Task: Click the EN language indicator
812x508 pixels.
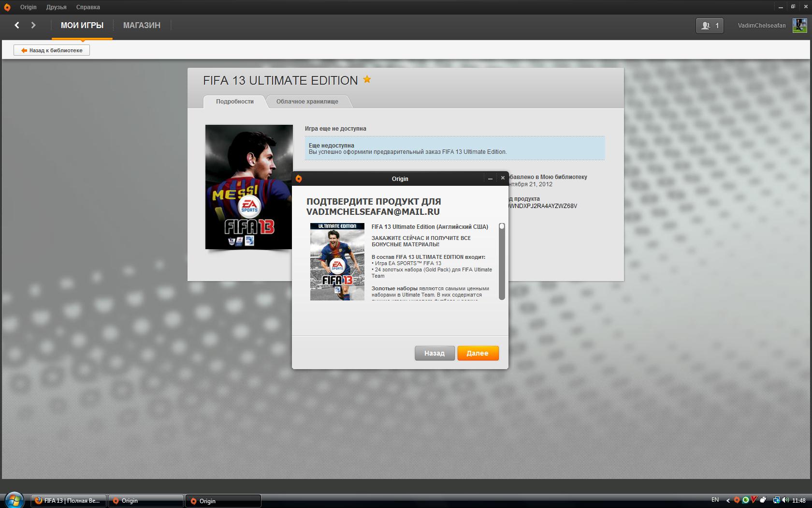Action: pyautogui.click(x=715, y=500)
